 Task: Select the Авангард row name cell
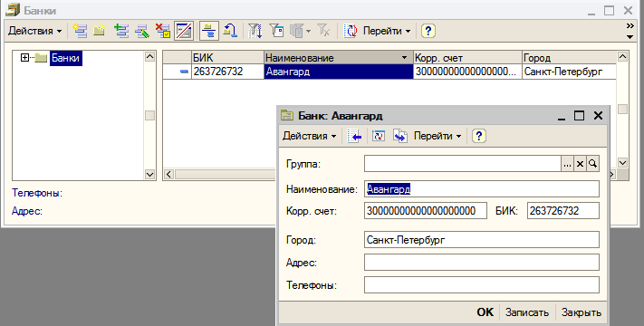click(339, 72)
